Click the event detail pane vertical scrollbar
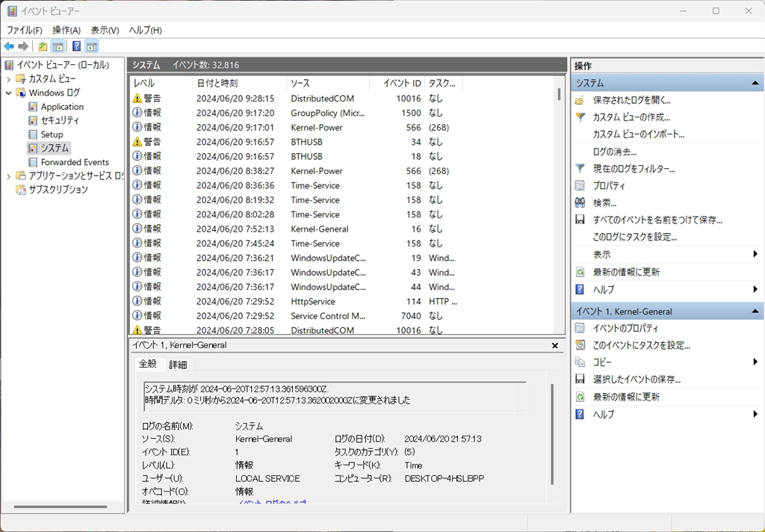The width and height of the screenshot is (765, 532). 552,434
